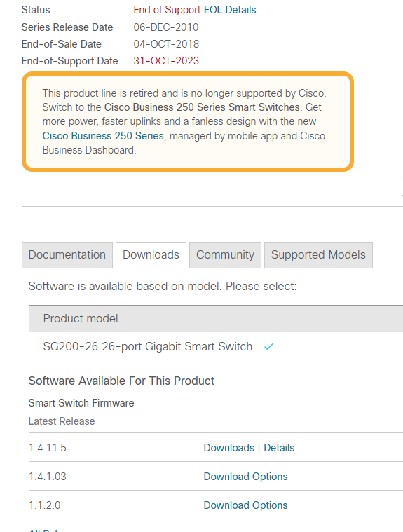This screenshot has width=403, height=532.
Task: Open the EOL Details link
Action: tap(230, 10)
